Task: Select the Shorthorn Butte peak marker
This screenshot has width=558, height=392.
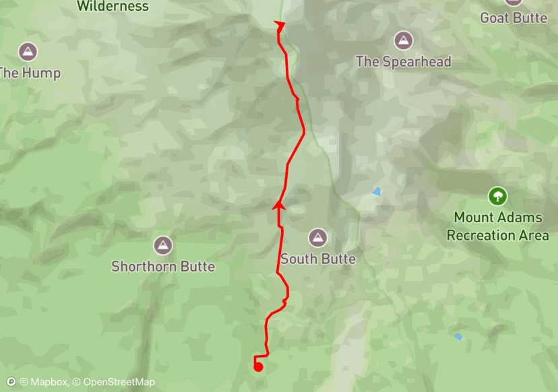Action: 163,245
